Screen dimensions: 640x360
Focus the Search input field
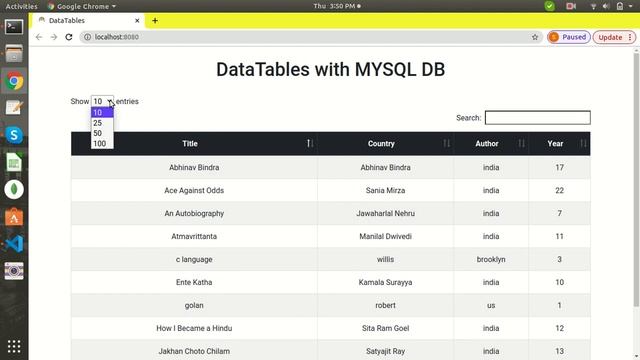click(x=538, y=118)
